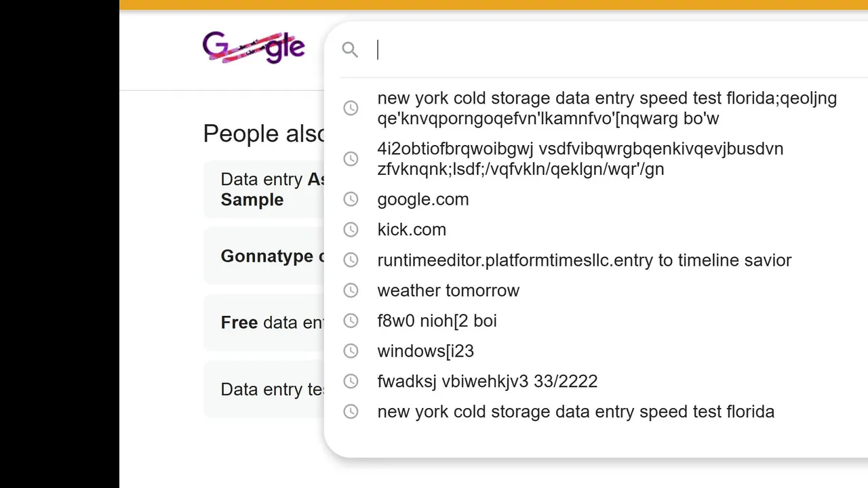The height and width of the screenshot is (488, 868).
Task: Click clock icon beside google.com suggestion
Action: coord(351,199)
